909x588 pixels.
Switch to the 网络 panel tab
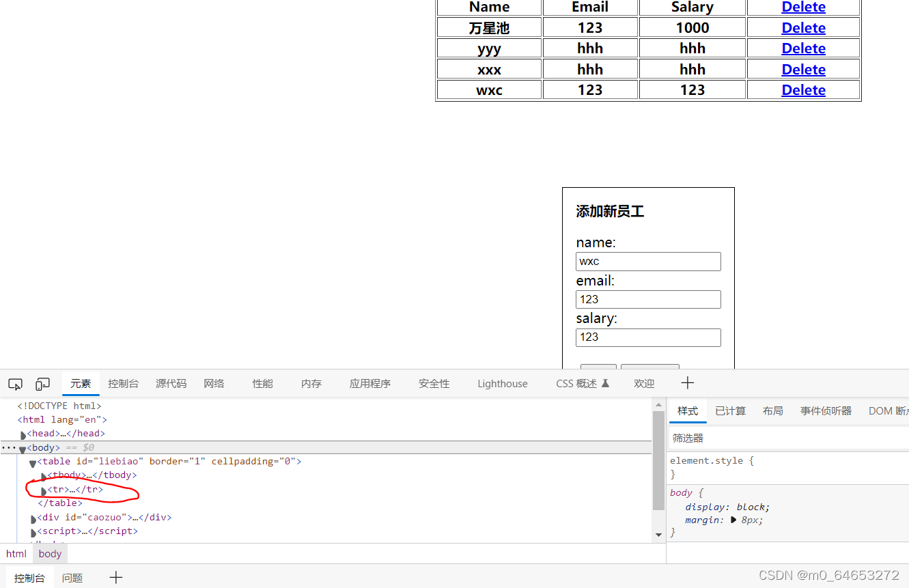pos(212,383)
